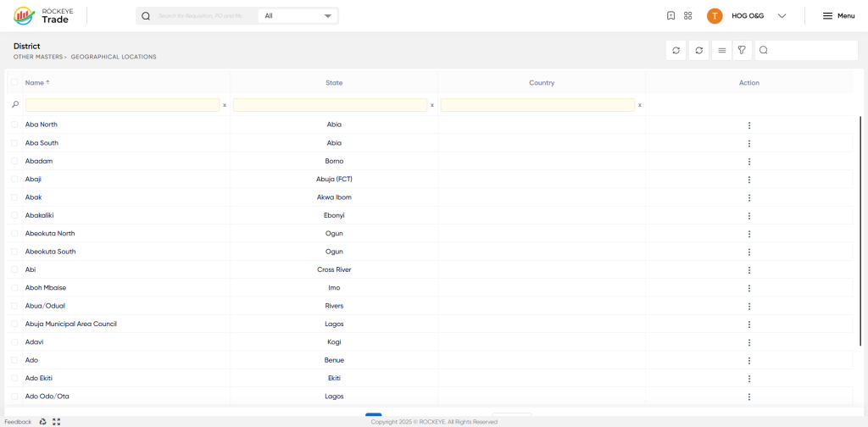Open action menu for Abi row
Screen dimensions: 868x427
pos(749,270)
